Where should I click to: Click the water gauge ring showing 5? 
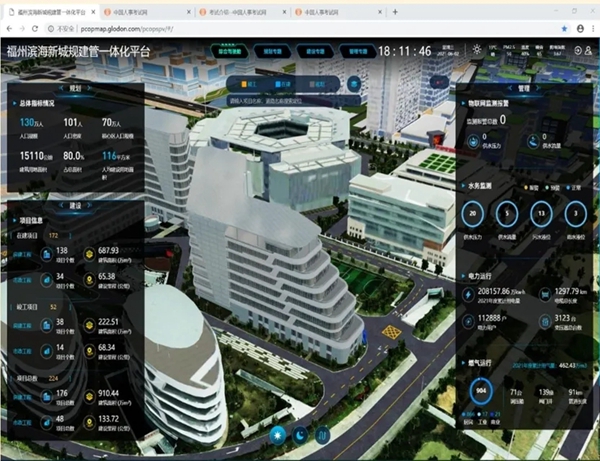coord(507,214)
